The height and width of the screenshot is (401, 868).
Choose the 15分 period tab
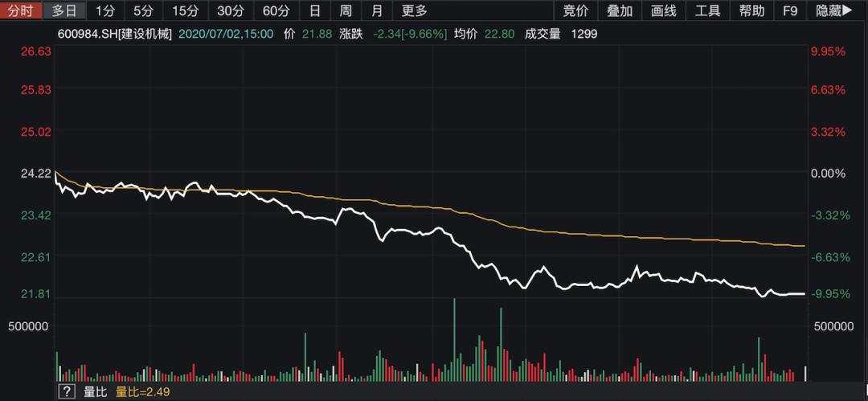[x=184, y=10]
